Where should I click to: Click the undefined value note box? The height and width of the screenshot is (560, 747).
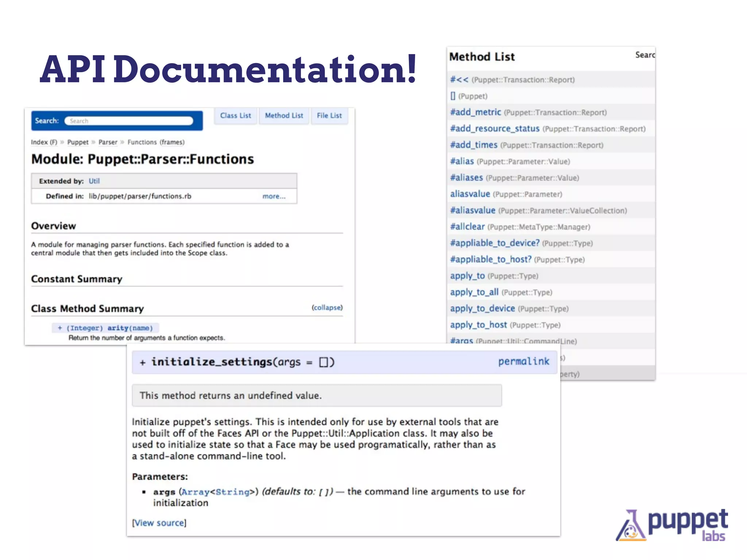pos(317,396)
